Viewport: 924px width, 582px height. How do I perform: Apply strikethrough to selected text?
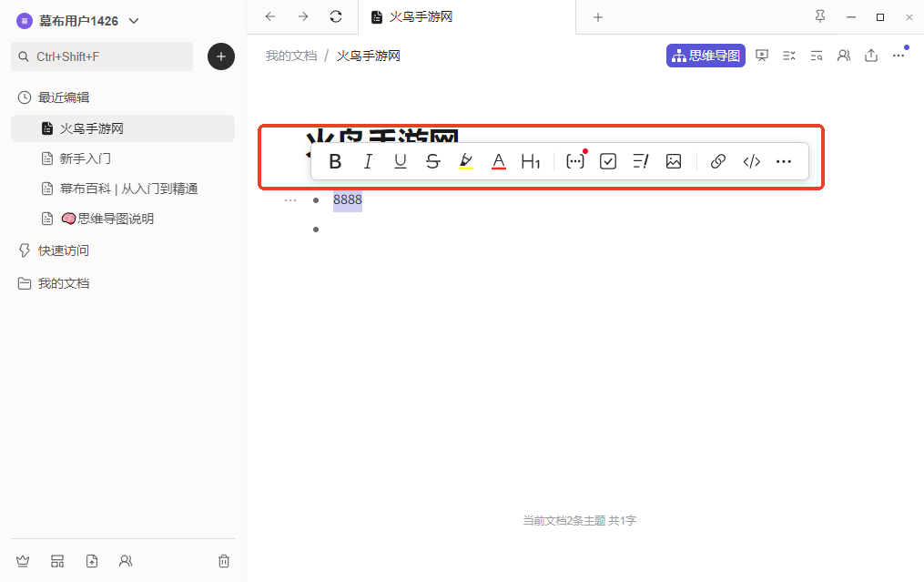pyautogui.click(x=433, y=161)
